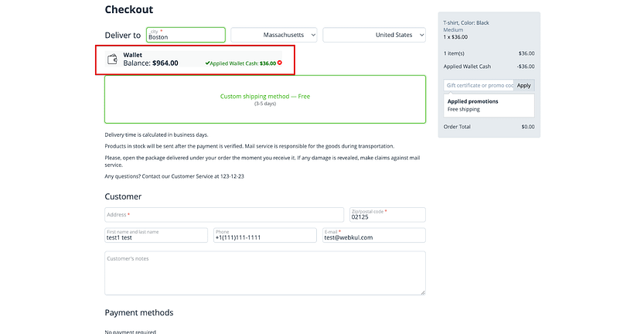Type in the Customer's notes textarea
Image resolution: width=644 pixels, height=334 pixels.
click(265, 272)
